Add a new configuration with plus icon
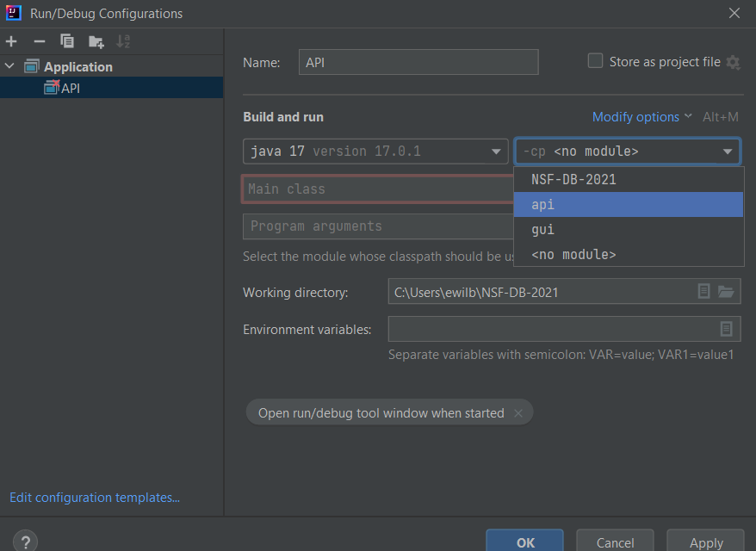This screenshot has height=551, width=756. tap(11, 41)
